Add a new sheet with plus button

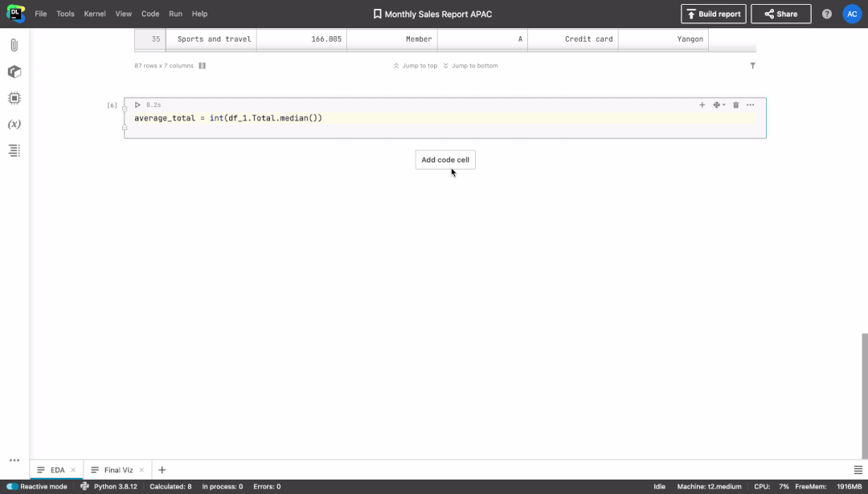point(162,470)
